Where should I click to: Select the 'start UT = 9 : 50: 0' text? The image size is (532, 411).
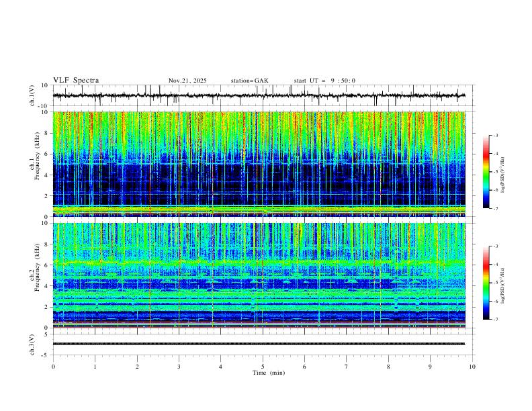click(x=324, y=81)
